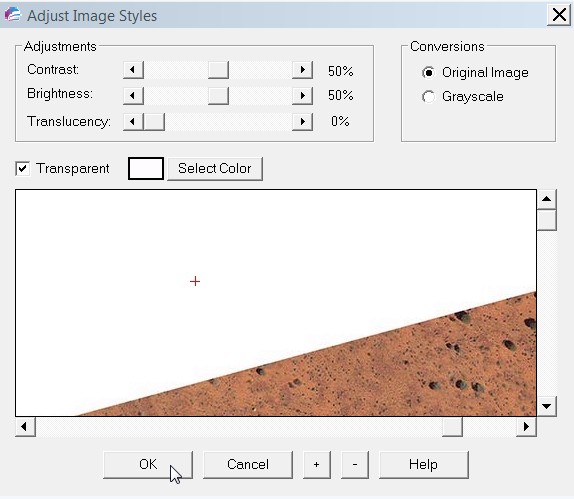
Task: Click the Brightness slider thumb
Action: pyautogui.click(x=219, y=96)
